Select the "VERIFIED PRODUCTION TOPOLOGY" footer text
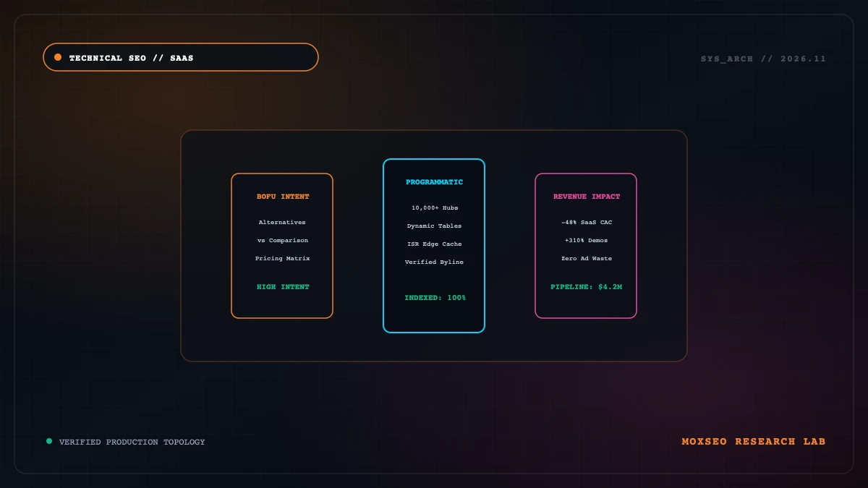 tap(132, 442)
